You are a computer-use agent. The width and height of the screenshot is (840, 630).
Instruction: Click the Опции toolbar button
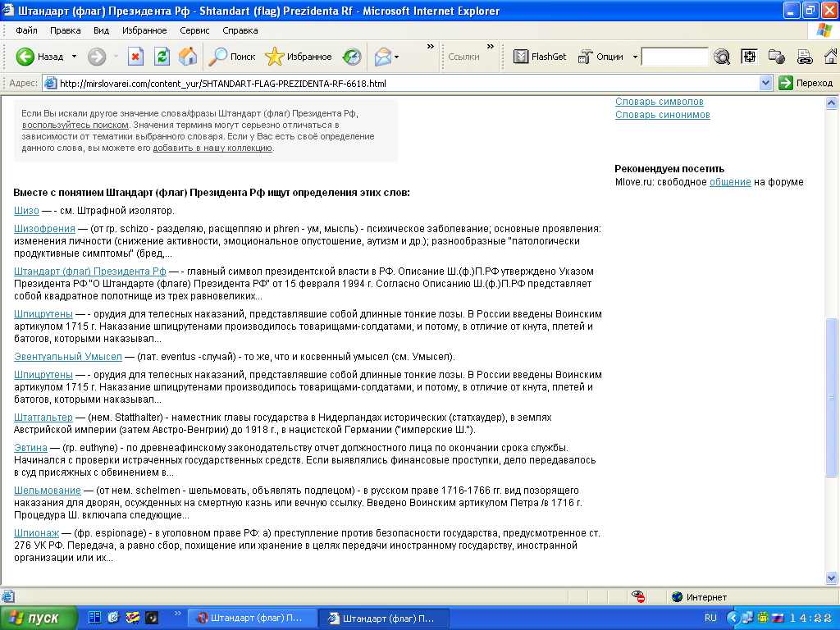tap(601, 57)
